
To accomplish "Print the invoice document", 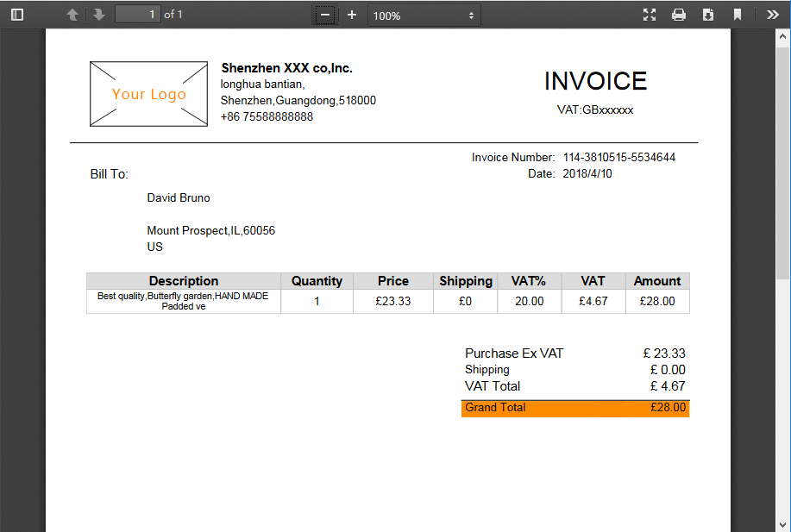I will [679, 15].
